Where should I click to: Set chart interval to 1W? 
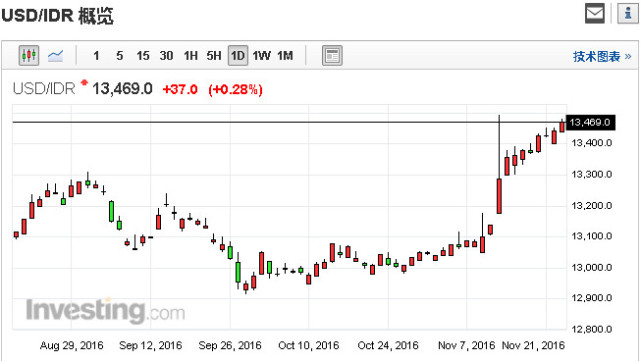tap(261, 56)
